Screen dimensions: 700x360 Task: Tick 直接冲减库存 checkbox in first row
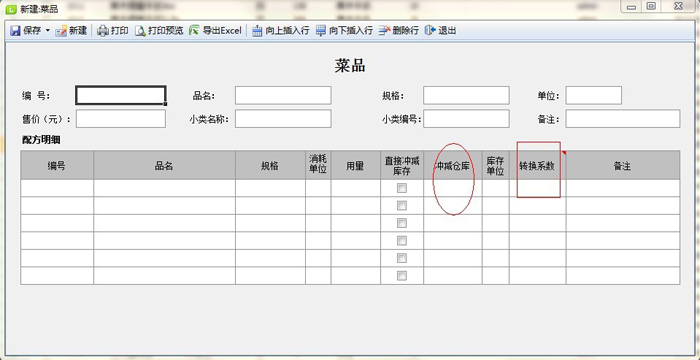pyautogui.click(x=402, y=188)
